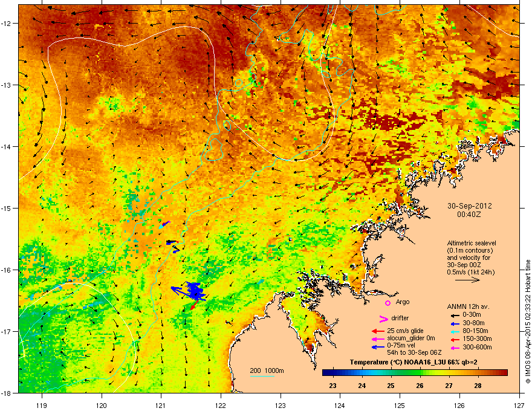Click the color bar value '23'

click(x=333, y=386)
